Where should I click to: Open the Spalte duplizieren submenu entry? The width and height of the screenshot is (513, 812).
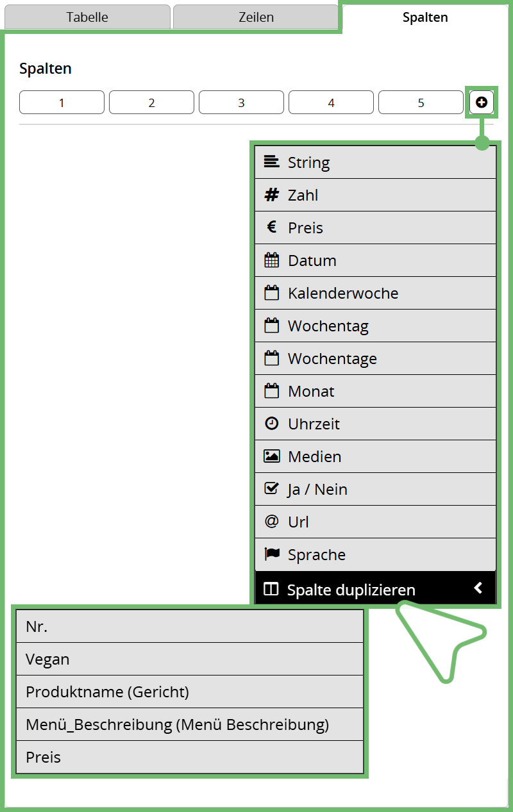[x=351, y=590]
